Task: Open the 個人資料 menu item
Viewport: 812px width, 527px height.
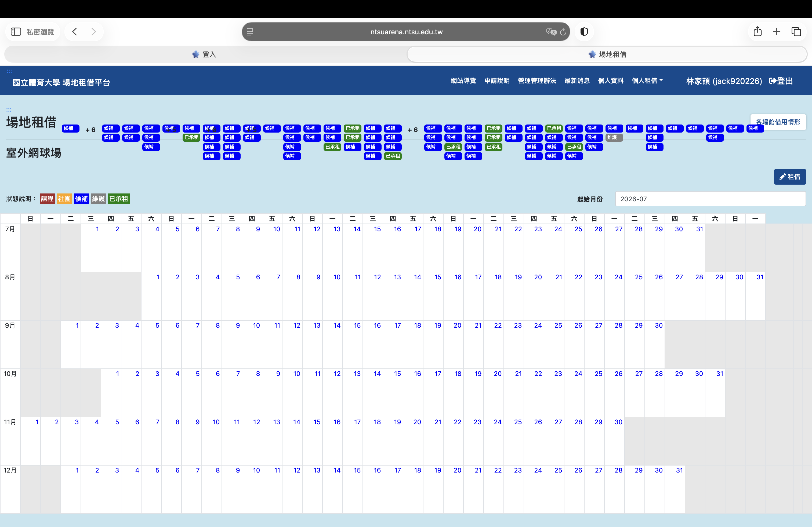Action: pos(610,81)
